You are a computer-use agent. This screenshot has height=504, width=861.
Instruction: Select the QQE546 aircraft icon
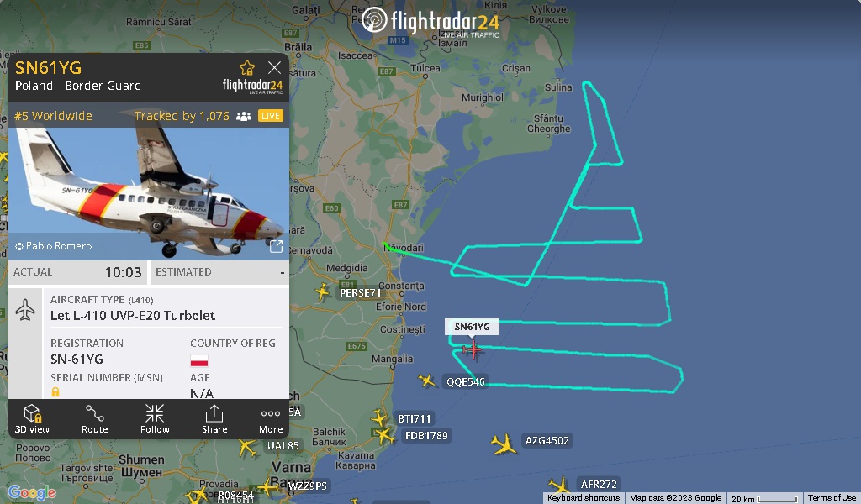click(426, 380)
